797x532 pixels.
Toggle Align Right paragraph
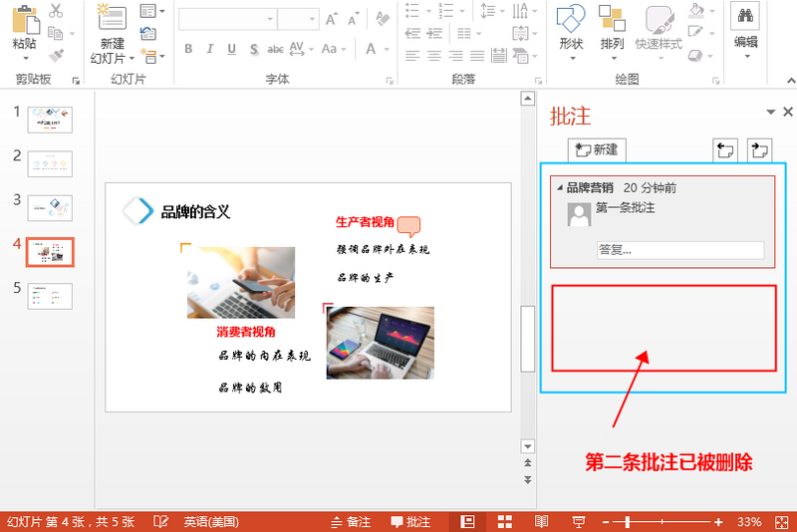(455, 56)
